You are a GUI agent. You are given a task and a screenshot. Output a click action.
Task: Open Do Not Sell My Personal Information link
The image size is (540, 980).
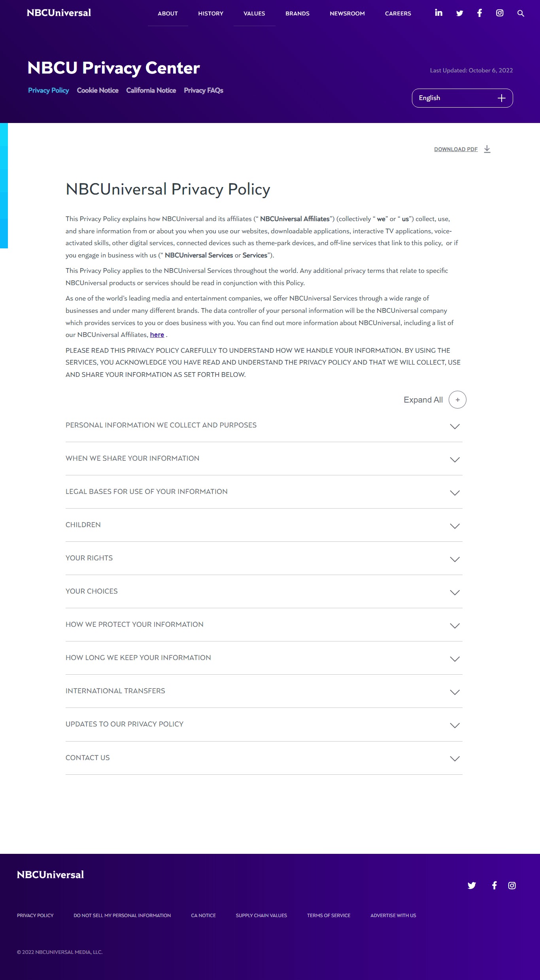122,916
